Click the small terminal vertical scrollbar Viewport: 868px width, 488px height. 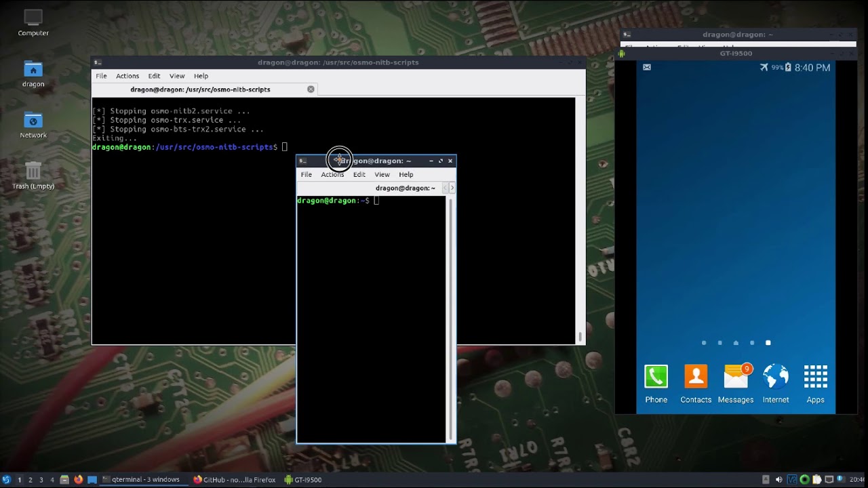tap(450, 319)
